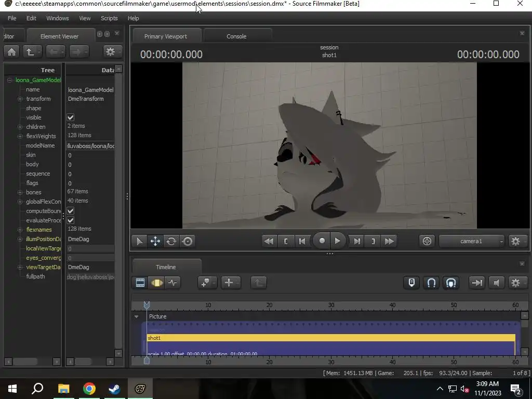The image size is (532, 399).
Task: Open the Edit menu
Action: pos(31,18)
